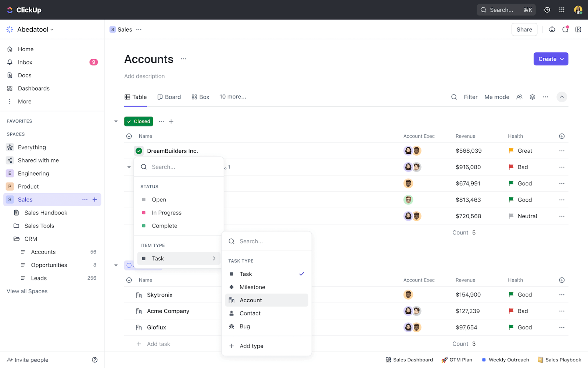Open the notifications bell icon
The width and height of the screenshot is (588, 368).
[x=565, y=29]
